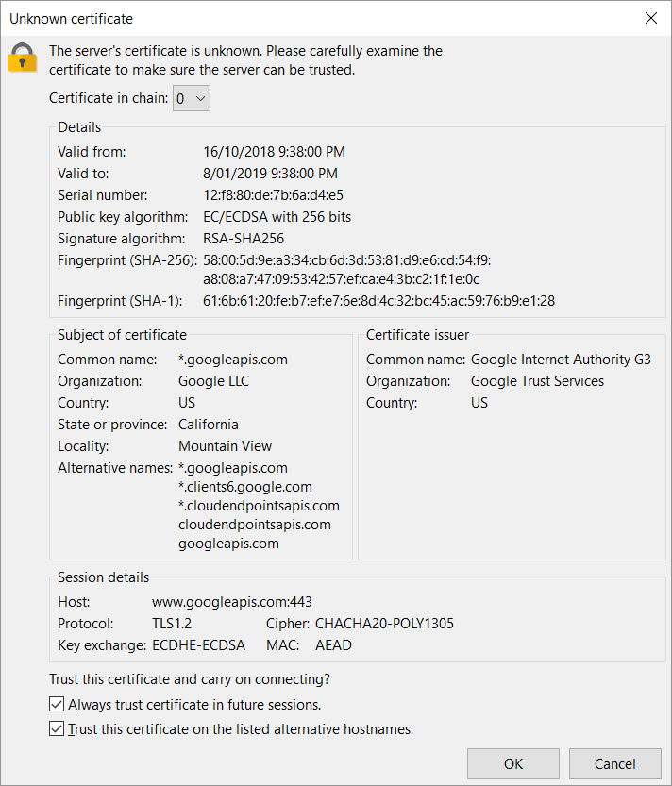Click the ECDHE-ECDSA key exchange value
This screenshot has height=786, width=672.
pyautogui.click(x=198, y=645)
